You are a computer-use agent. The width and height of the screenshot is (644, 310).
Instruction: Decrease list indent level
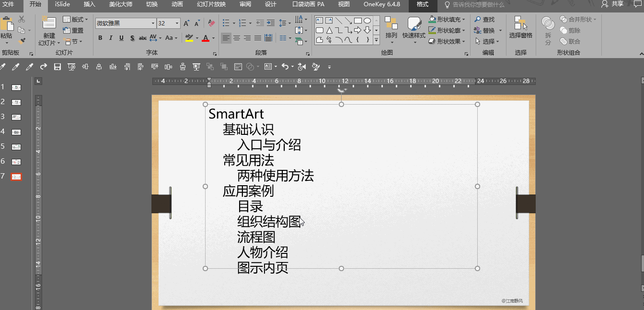pyautogui.click(x=260, y=23)
